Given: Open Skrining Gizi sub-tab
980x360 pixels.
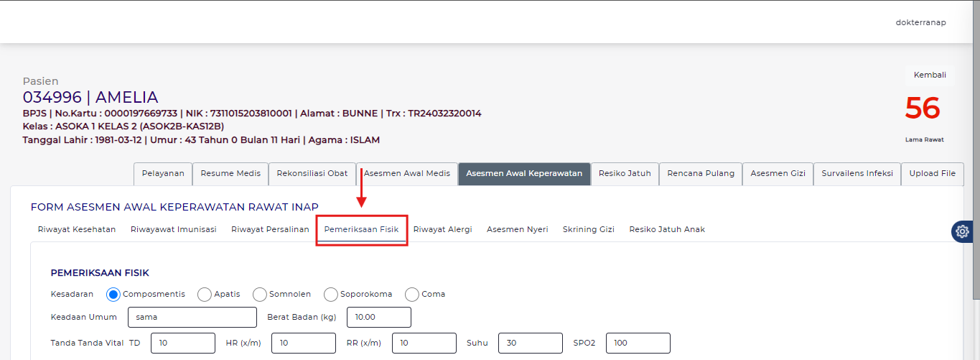Looking at the screenshot, I should pyautogui.click(x=588, y=230).
